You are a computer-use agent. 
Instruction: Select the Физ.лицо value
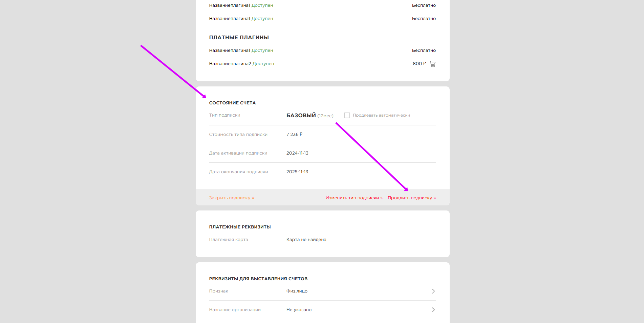pos(297,291)
